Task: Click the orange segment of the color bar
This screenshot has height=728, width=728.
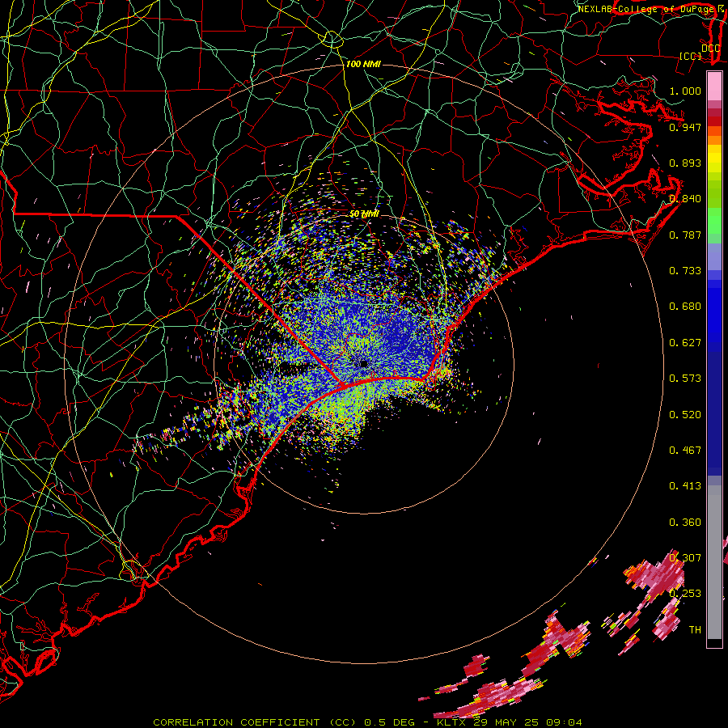Action: (x=714, y=136)
